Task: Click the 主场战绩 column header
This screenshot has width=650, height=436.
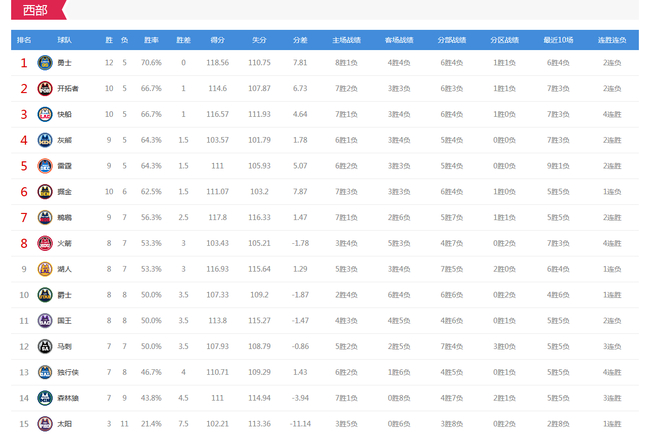Action: 347,40
